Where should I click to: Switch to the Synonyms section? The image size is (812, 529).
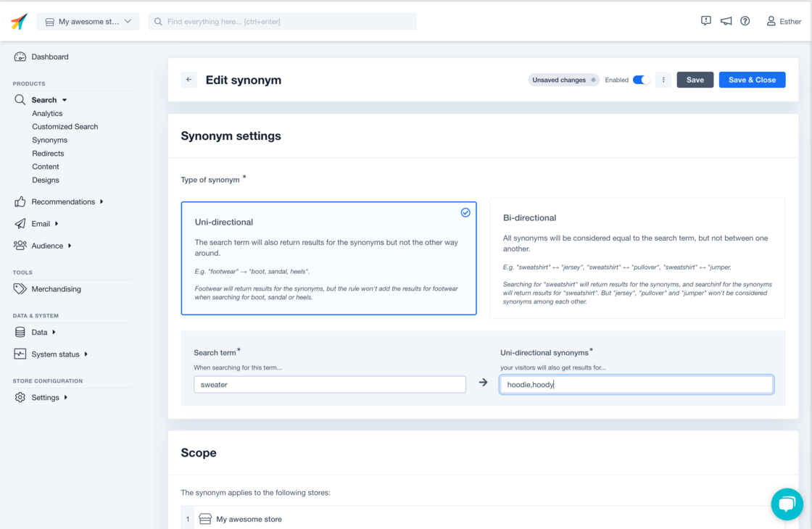click(49, 140)
